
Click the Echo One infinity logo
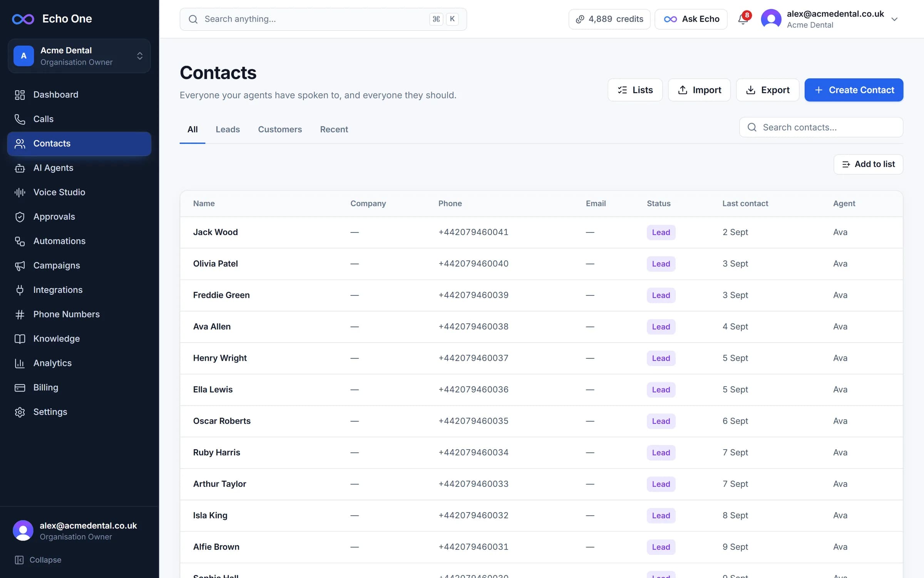coord(23,19)
